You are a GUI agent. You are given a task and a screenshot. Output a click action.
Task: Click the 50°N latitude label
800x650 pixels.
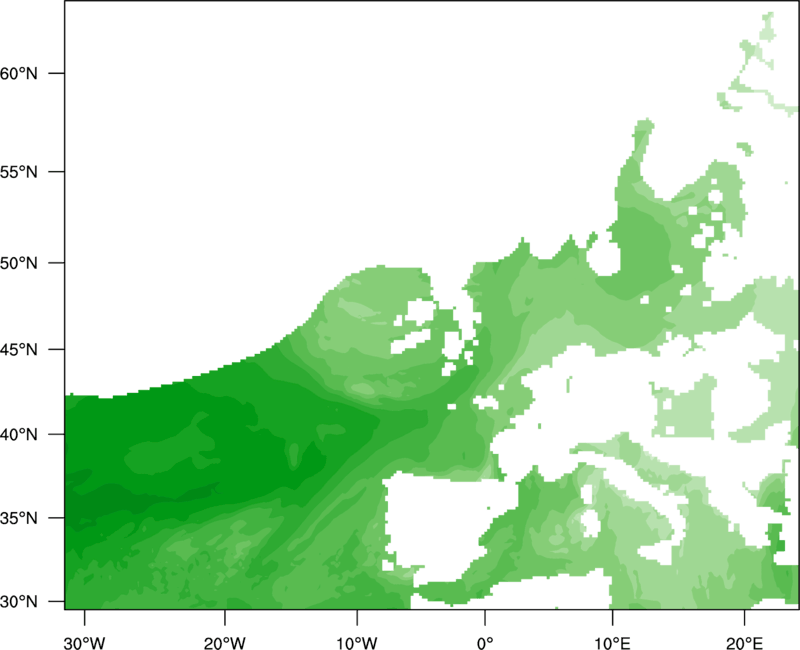click(19, 263)
